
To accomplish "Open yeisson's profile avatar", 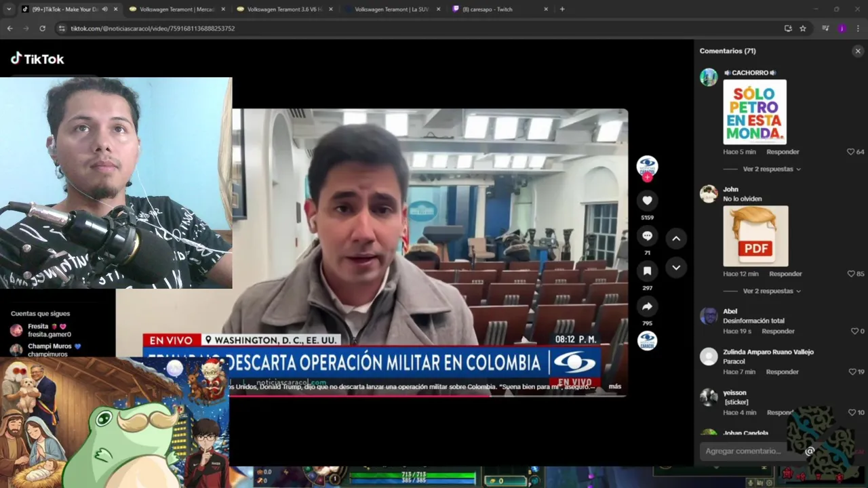I will click(x=709, y=397).
